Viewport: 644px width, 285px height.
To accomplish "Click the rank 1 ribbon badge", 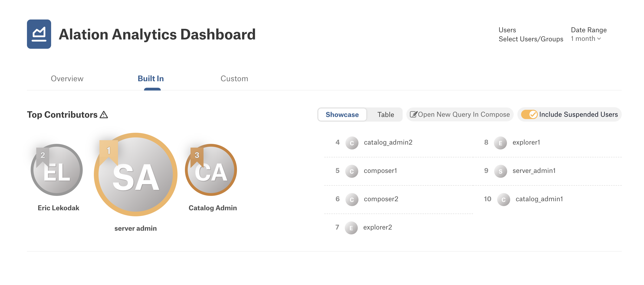I will pyautogui.click(x=109, y=152).
